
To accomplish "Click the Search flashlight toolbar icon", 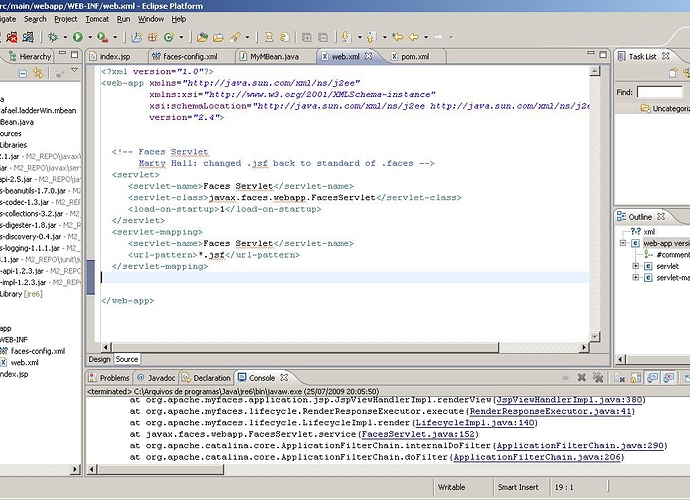I will point(235,37).
